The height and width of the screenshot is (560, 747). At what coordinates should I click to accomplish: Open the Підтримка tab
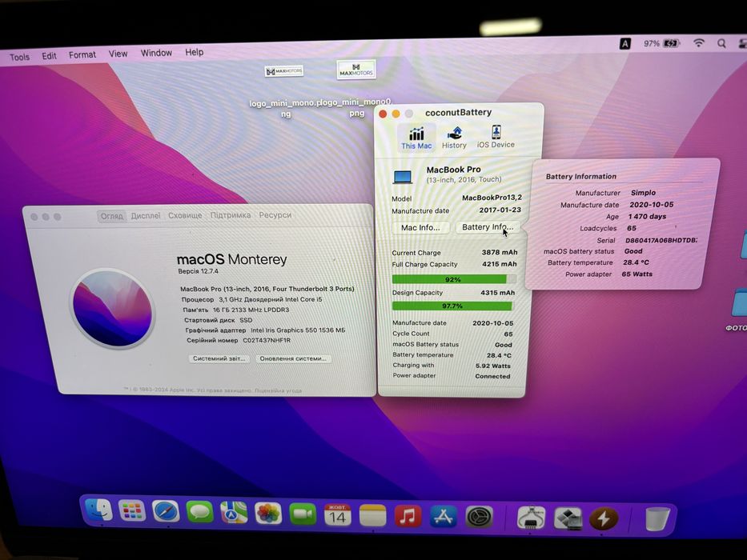[x=231, y=215]
